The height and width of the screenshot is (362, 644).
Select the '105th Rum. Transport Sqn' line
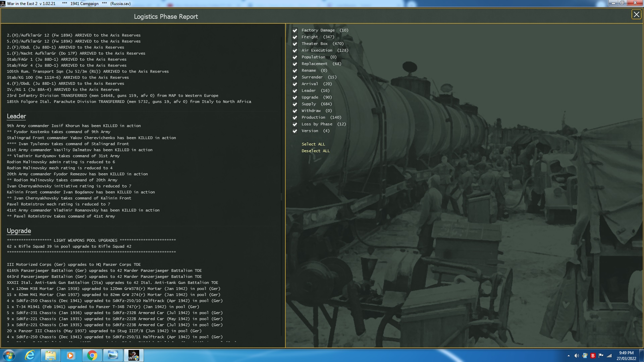[x=88, y=71]
